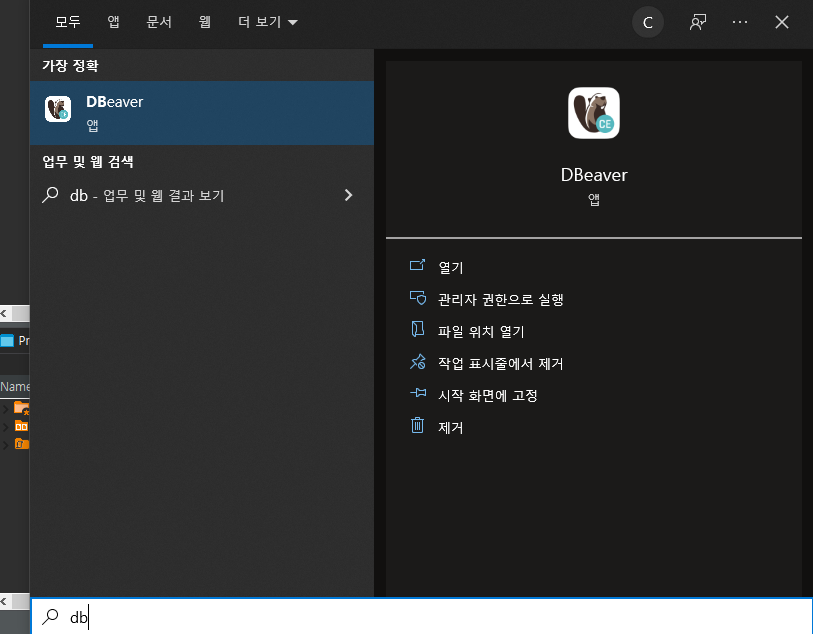
Task: Choose 파일 위치 열기
Action: click(x=481, y=332)
